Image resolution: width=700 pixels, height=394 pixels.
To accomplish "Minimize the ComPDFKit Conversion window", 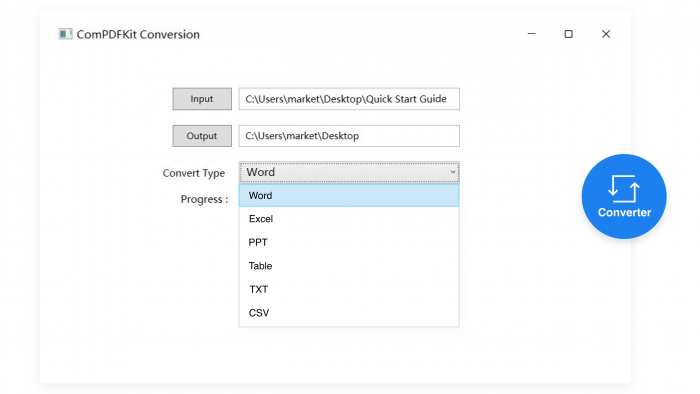I will pos(531,34).
